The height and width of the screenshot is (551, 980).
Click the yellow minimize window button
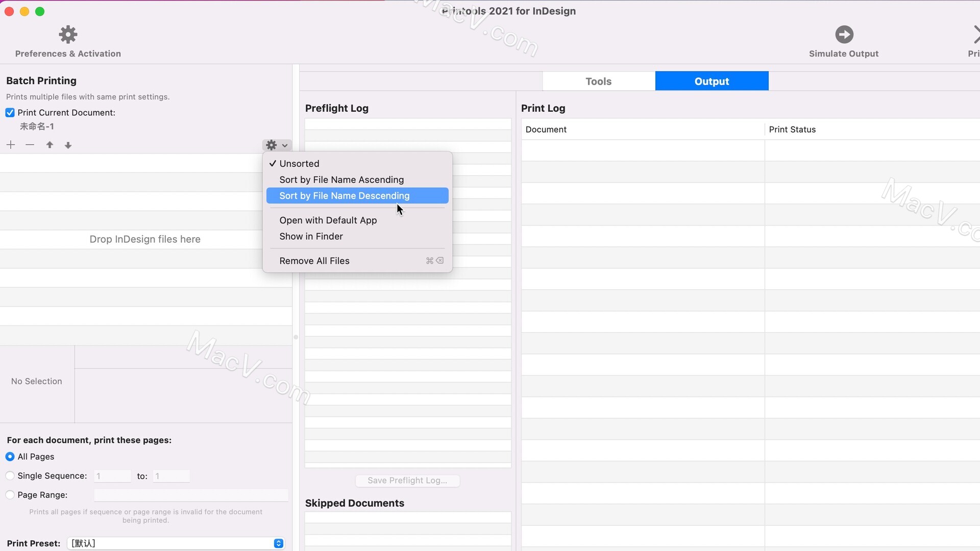click(24, 11)
